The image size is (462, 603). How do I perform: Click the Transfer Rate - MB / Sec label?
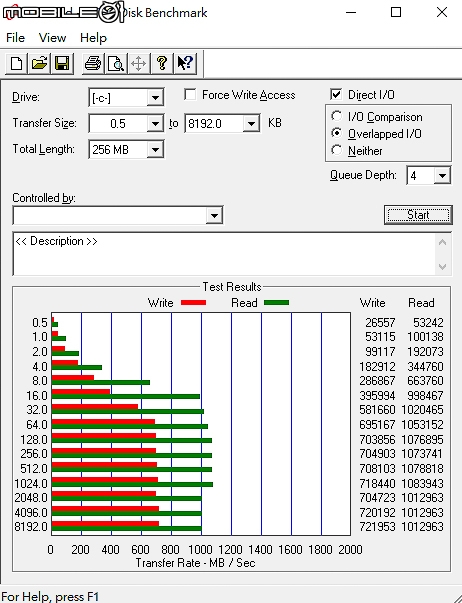195,563
